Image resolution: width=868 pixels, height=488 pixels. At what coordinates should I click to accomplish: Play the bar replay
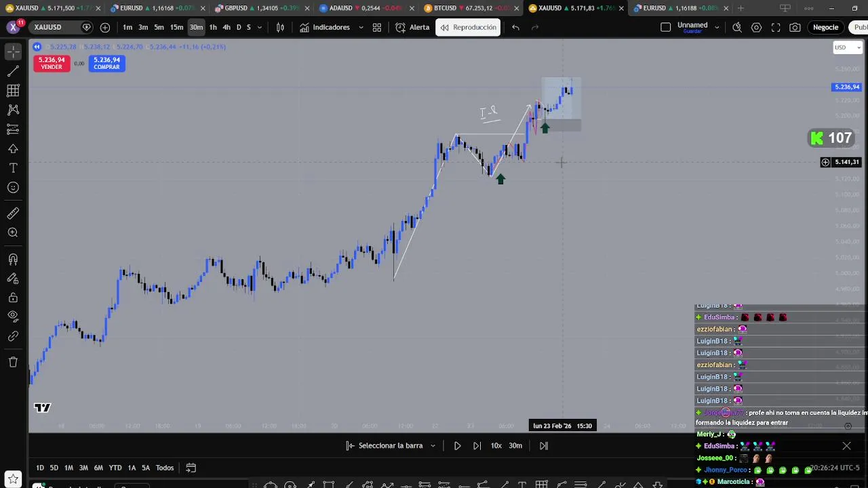click(x=457, y=445)
